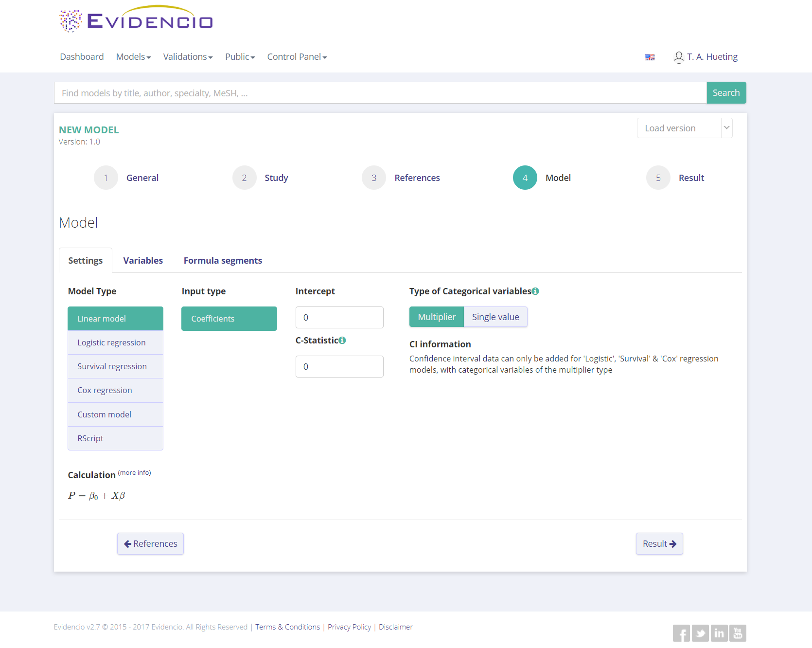Open the Formula segments tab
The image size is (812, 648).
[223, 261]
